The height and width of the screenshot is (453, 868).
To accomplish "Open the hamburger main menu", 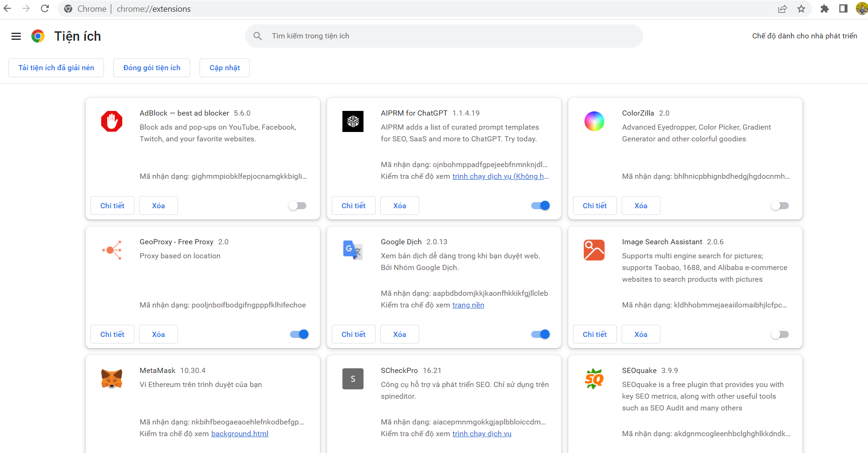I will (16, 36).
